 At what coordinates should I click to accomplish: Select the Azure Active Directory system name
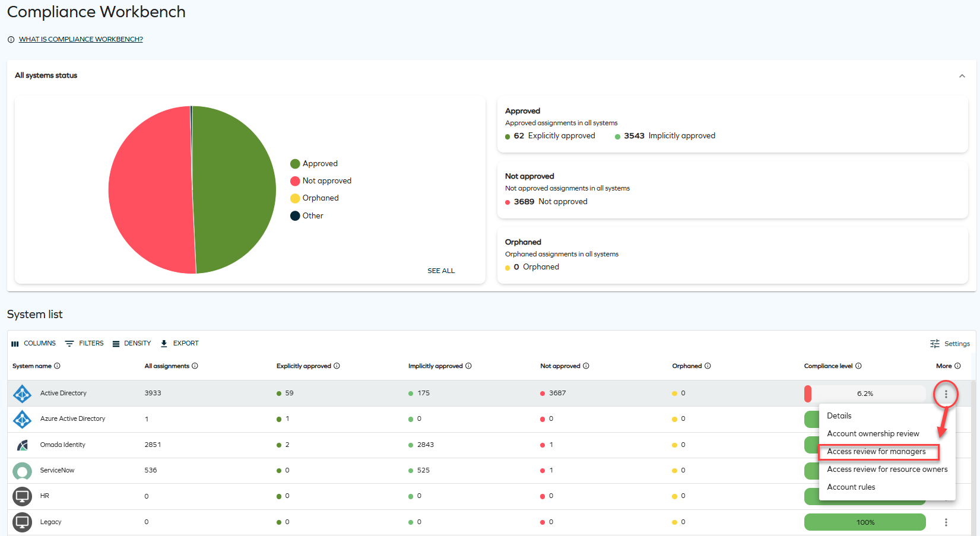coord(72,419)
